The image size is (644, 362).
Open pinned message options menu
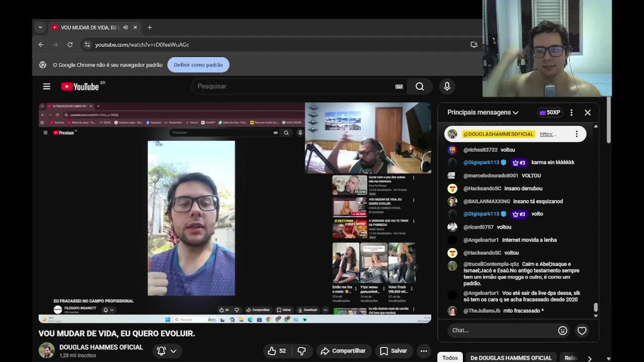577,134
